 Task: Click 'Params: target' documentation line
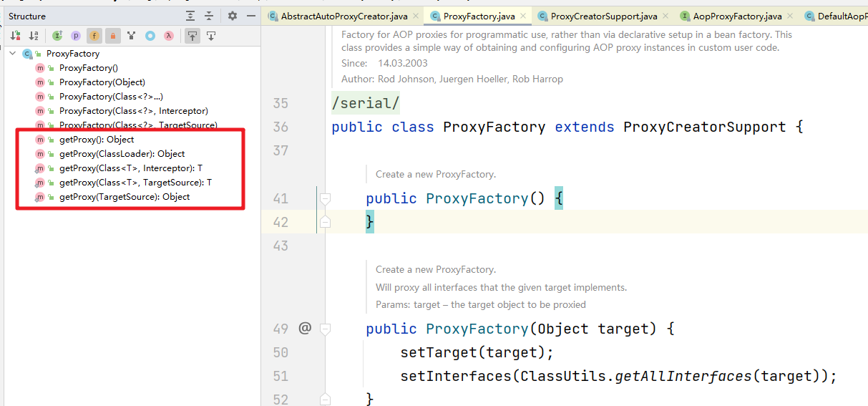tap(481, 304)
